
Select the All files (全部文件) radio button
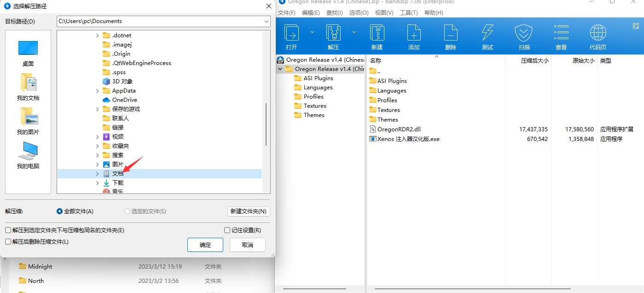[x=59, y=211]
